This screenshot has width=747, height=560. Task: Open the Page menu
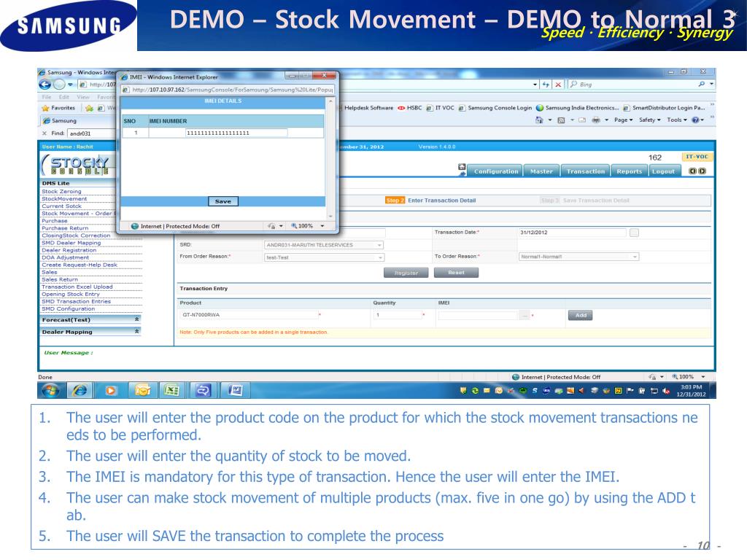(623, 120)
